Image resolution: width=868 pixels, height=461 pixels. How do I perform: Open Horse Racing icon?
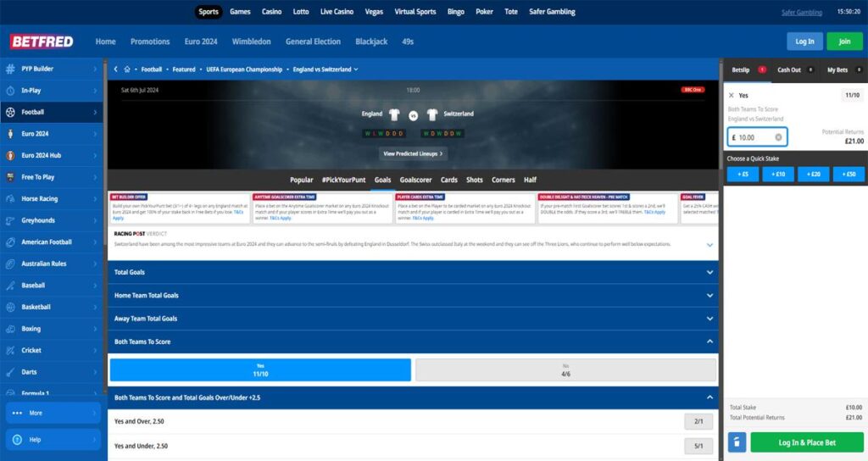10,198
